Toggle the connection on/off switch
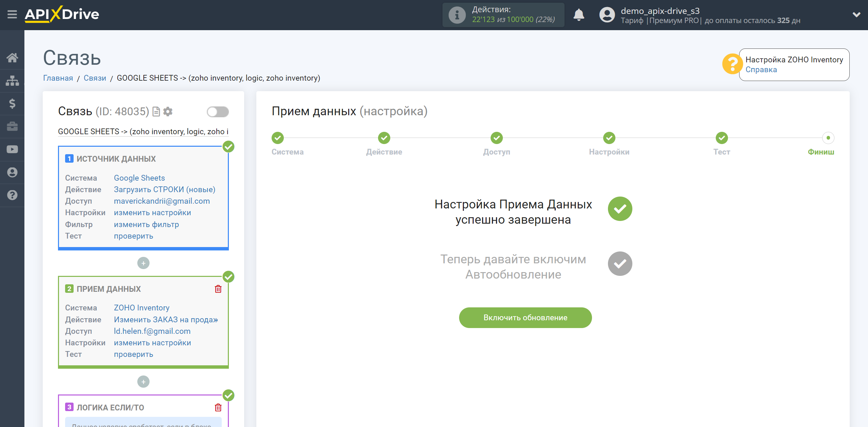This screenshot has width=868, height=427. click(x=218, y=112)
